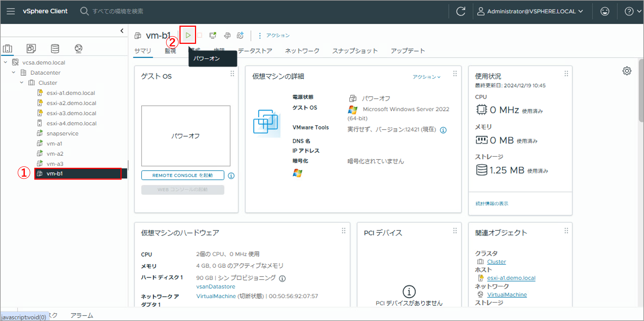This screenshot has height=321, width=644.
Task: Open the VirtualMachine network link in Related Objects
Action: pos(507,295)
